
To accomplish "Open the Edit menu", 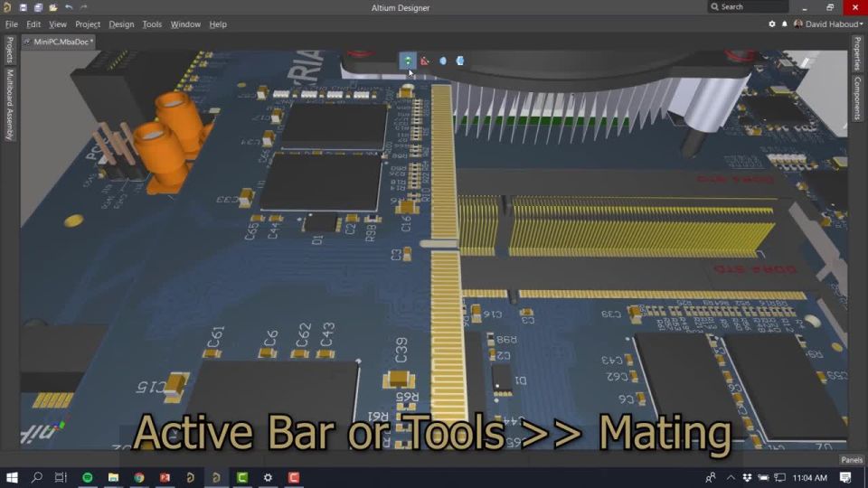I will tap(33, 24).
